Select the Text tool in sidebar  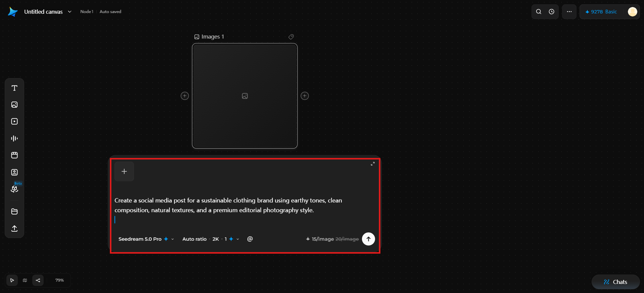tap(14, 88)
